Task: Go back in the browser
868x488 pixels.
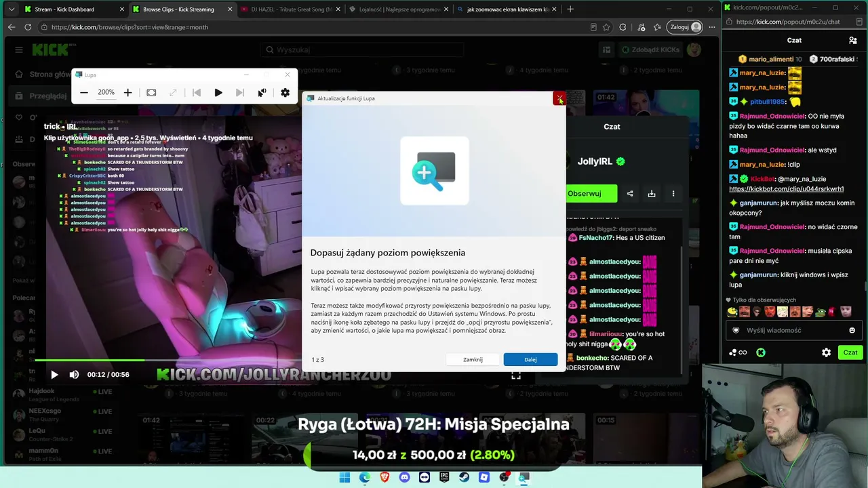Action: click(x=12, y=27)
